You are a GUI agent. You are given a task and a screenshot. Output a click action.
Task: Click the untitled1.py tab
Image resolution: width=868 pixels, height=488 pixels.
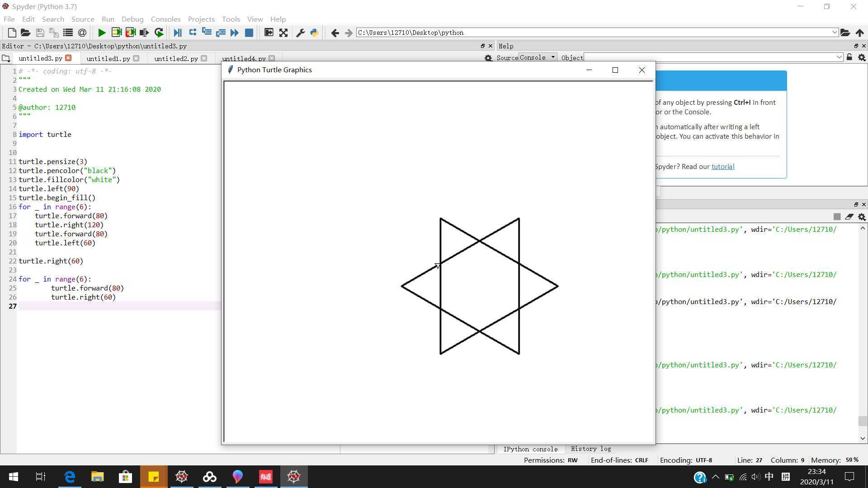(108, 58)
